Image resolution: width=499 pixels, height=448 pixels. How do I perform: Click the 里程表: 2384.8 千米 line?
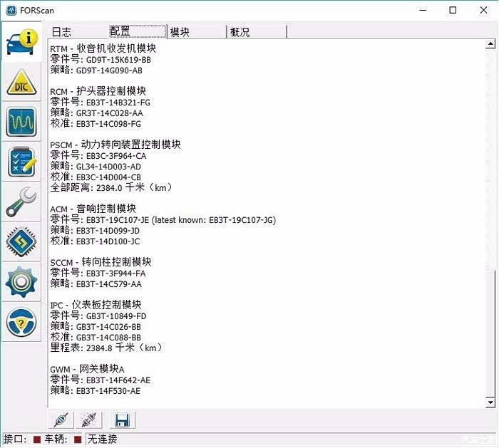coord(106,348)
